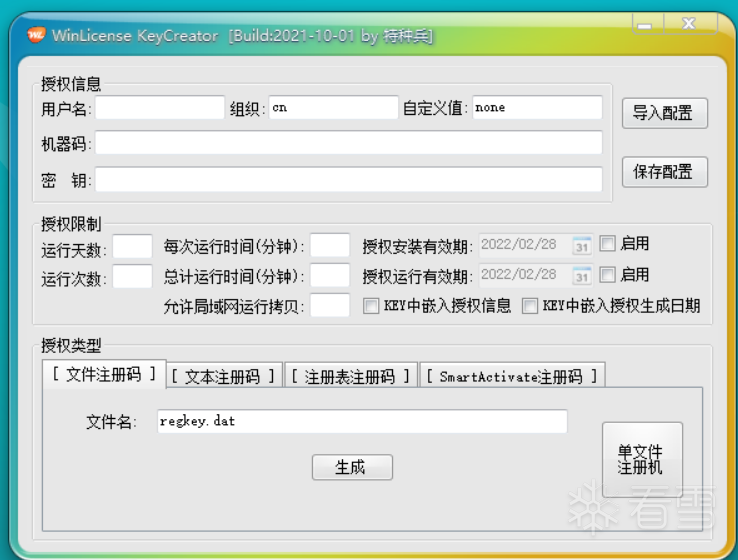
Task: Select the 文件注册码 tab
Action: pyautogui.click(x=104, y=375)
